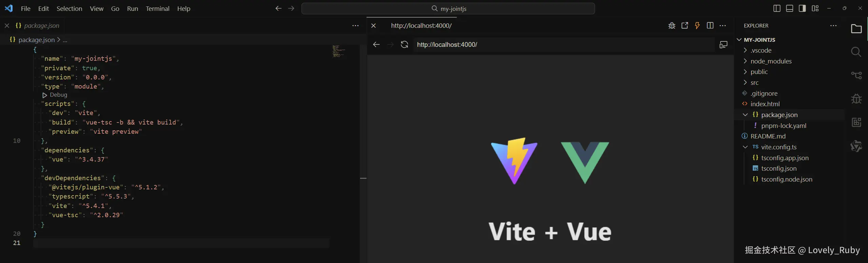
Task: Collapse the package.json nested files
Action: 745,115
